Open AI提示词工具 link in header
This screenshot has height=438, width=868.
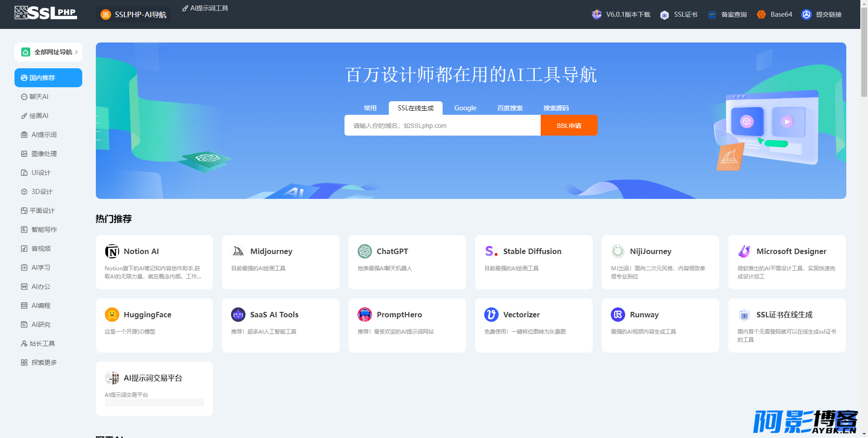205,8
